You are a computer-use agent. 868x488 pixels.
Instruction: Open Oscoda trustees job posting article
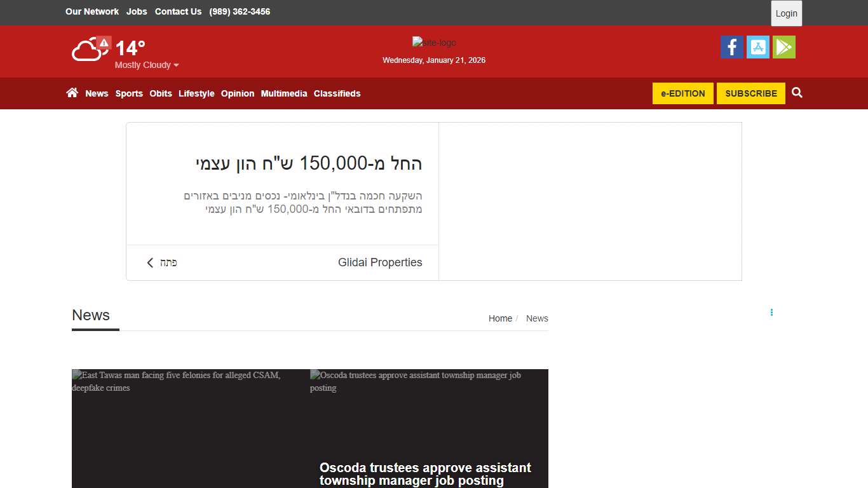pyautogui.click(x=425, y=473)
